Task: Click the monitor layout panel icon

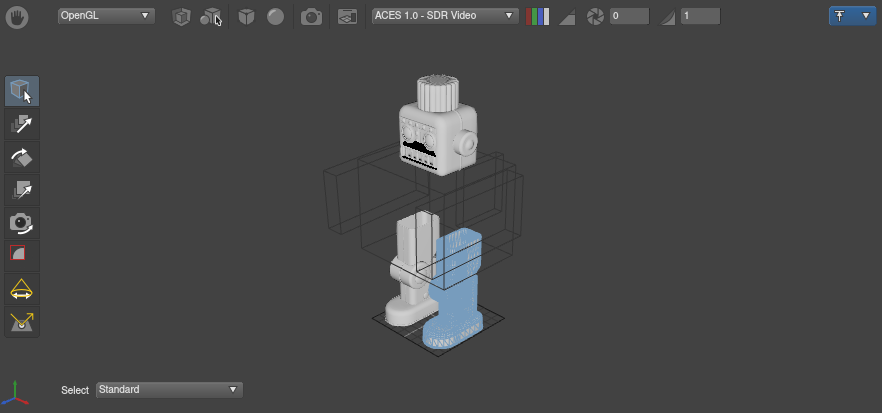Action: (347, 17)
